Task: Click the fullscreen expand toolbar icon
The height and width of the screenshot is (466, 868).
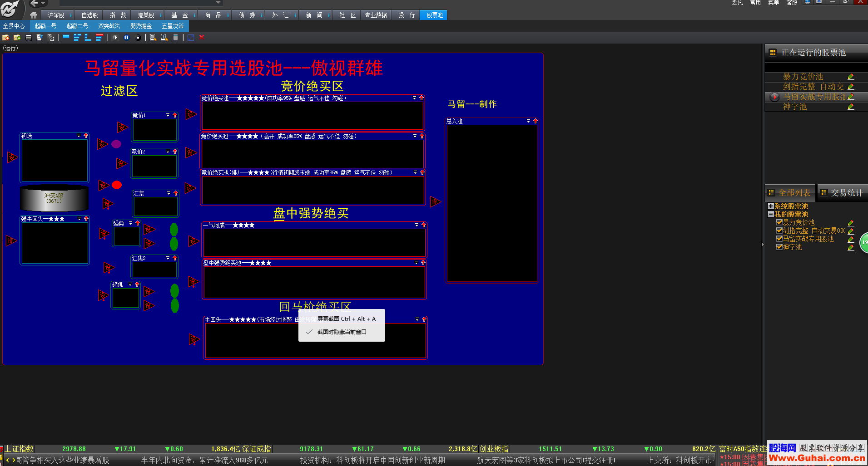Action: pos(191,38)
